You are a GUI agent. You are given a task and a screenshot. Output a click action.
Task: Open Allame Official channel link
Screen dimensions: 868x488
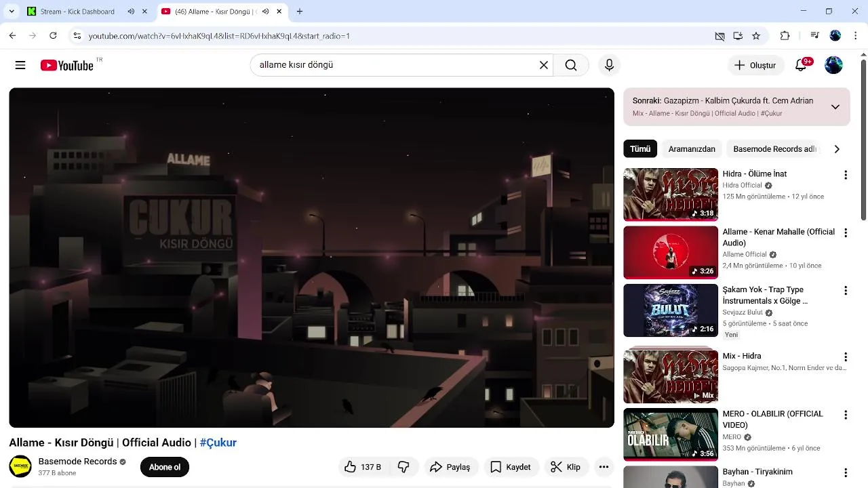745,255
